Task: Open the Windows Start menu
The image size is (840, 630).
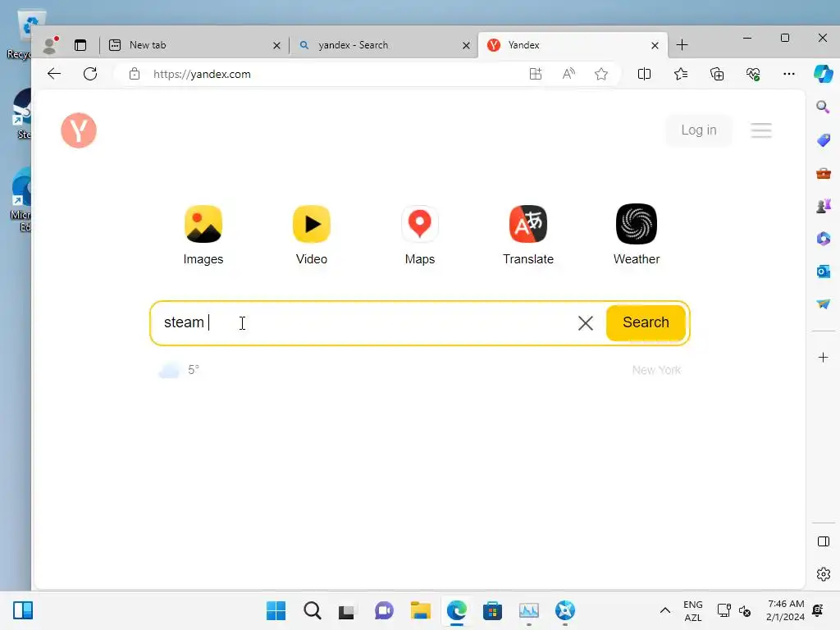Action: click(276, 610)
